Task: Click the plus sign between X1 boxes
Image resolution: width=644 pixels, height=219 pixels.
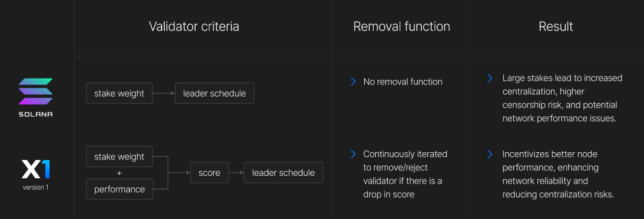Action: click(119, 173)
